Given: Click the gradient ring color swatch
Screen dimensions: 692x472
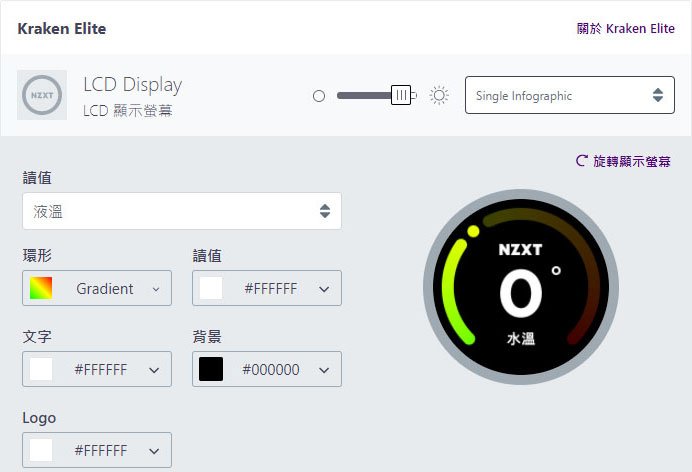Looking at the screenshot, I should (x=41, y=288).
